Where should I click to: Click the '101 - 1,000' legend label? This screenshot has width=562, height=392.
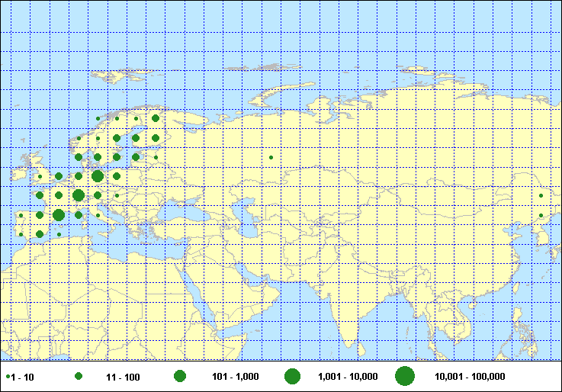[x=233, y=377]
